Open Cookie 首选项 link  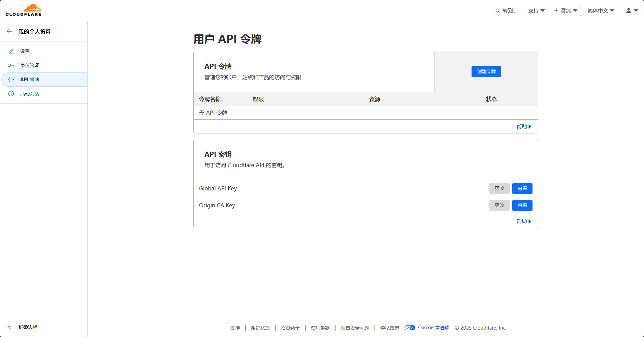[x=434, y=328]
